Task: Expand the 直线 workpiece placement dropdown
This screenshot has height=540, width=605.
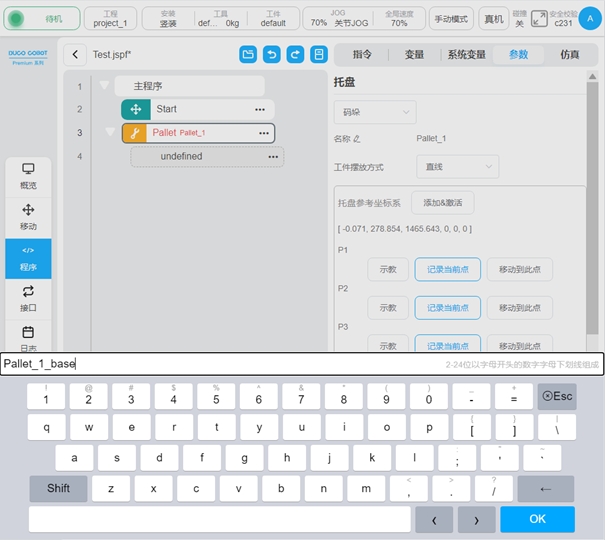Action: coord(457,167)
